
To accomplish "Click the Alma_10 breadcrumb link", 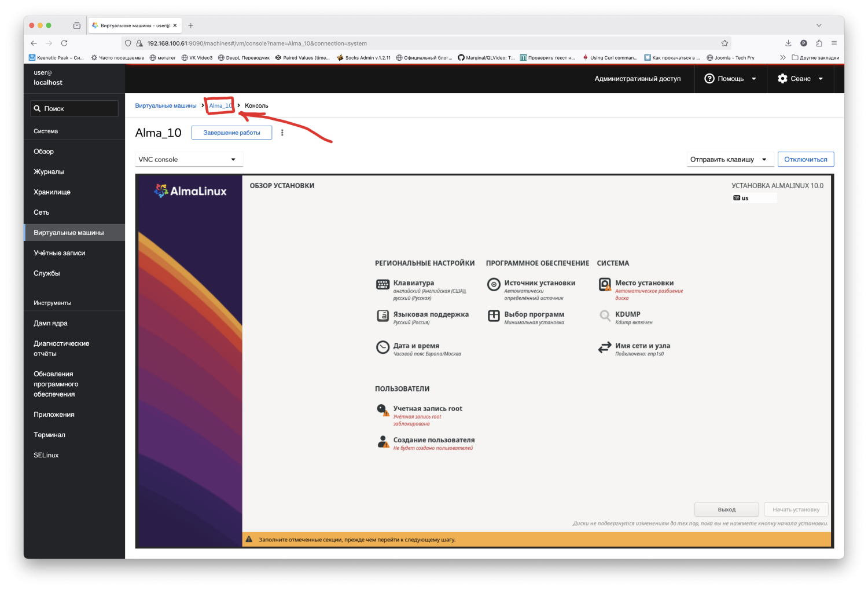I will click(x=220, y=106).
